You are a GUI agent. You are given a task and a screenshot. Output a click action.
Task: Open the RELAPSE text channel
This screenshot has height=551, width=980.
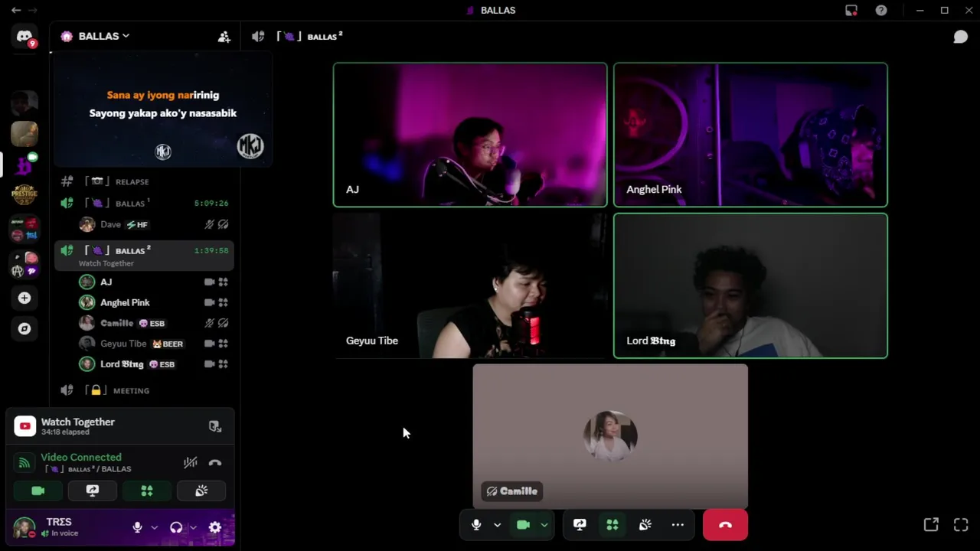coord(144,181)
